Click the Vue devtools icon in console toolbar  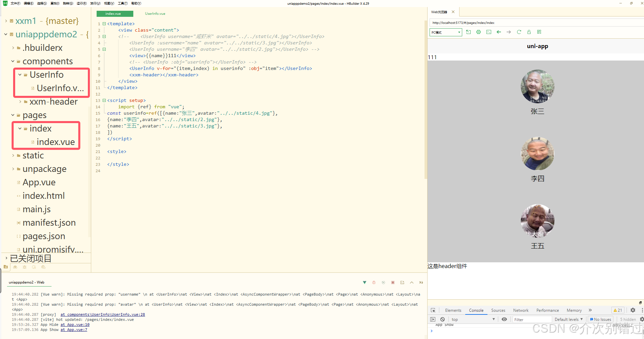(x=365, y=282)
